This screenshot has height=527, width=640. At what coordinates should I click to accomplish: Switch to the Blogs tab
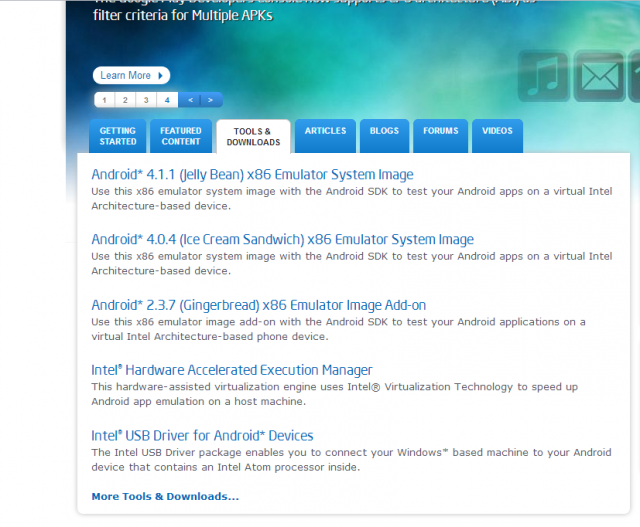point(384,136)
